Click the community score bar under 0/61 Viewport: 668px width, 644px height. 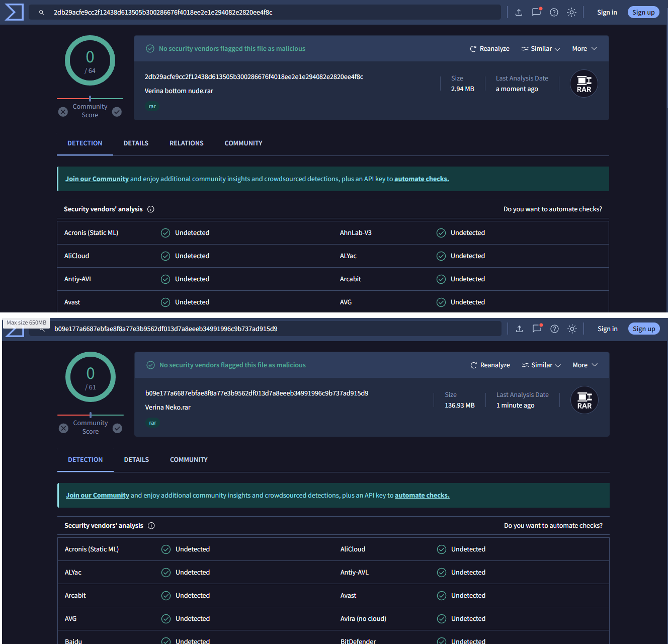click(x=91, y=415)
